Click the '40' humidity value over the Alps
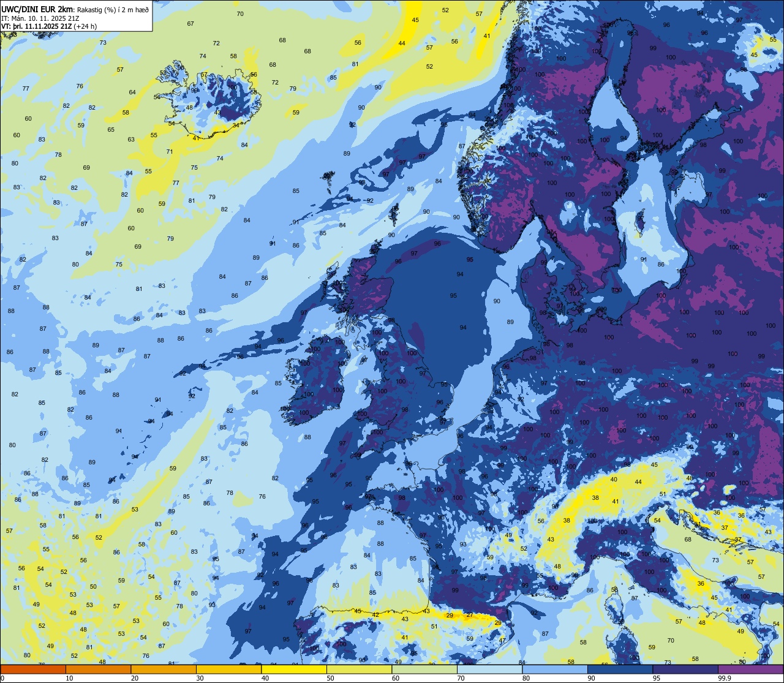 (614, 479)
